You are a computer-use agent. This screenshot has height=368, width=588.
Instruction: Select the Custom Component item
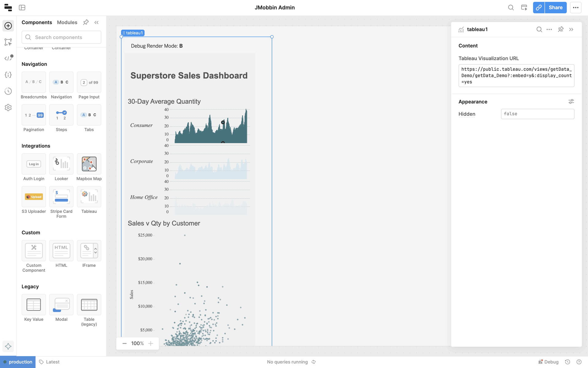coord(34,256)
